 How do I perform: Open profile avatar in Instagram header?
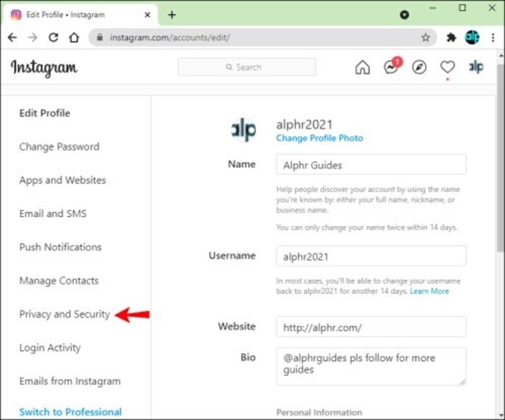click(476, 67)
